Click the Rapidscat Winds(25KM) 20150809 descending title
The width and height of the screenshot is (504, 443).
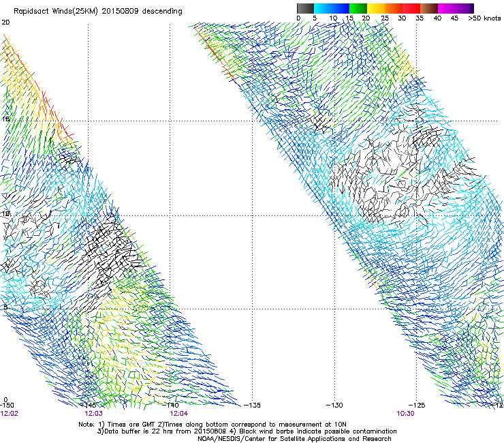click(97, 12)
